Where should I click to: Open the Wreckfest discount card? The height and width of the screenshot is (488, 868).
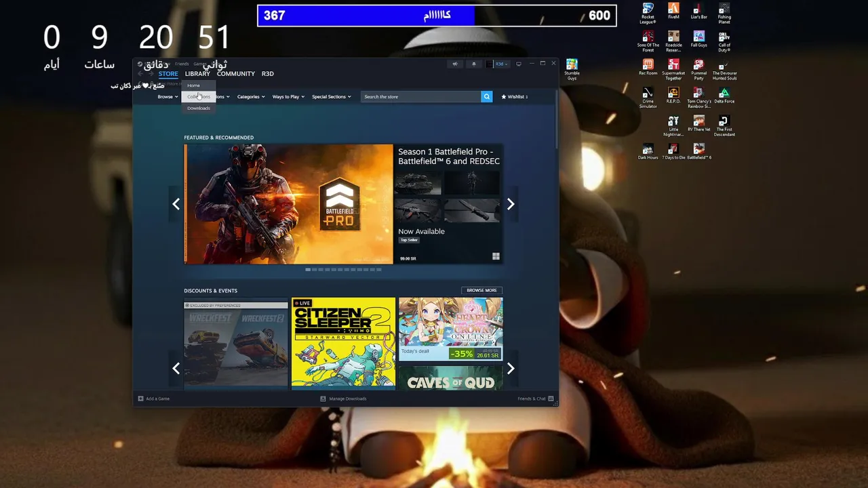pyautogui.click(x=236, y=344)
